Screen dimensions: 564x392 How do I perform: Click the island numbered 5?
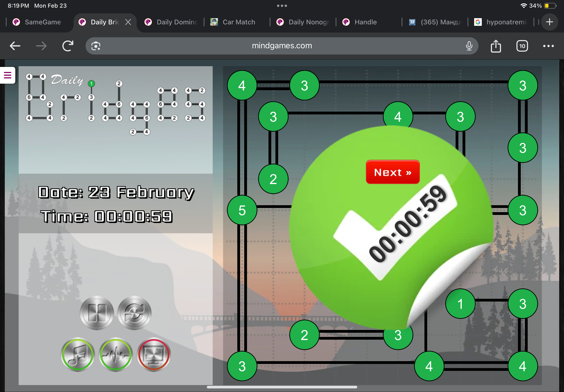click(x=242, y=210)
